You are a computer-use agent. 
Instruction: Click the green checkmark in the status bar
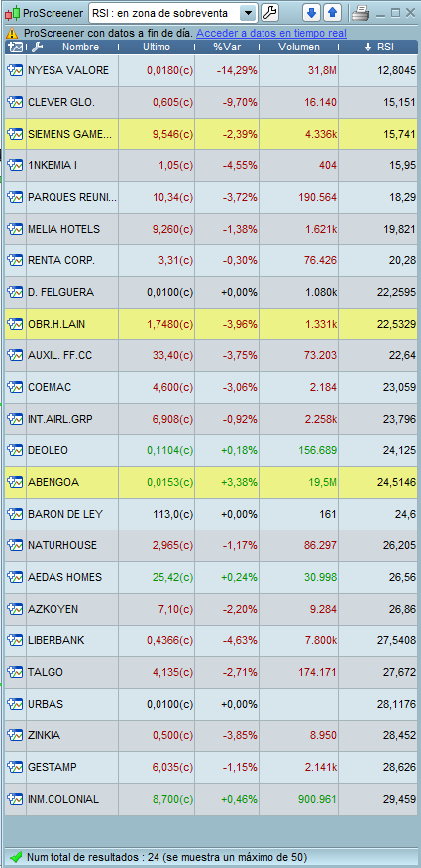click(x=16, y=856)
